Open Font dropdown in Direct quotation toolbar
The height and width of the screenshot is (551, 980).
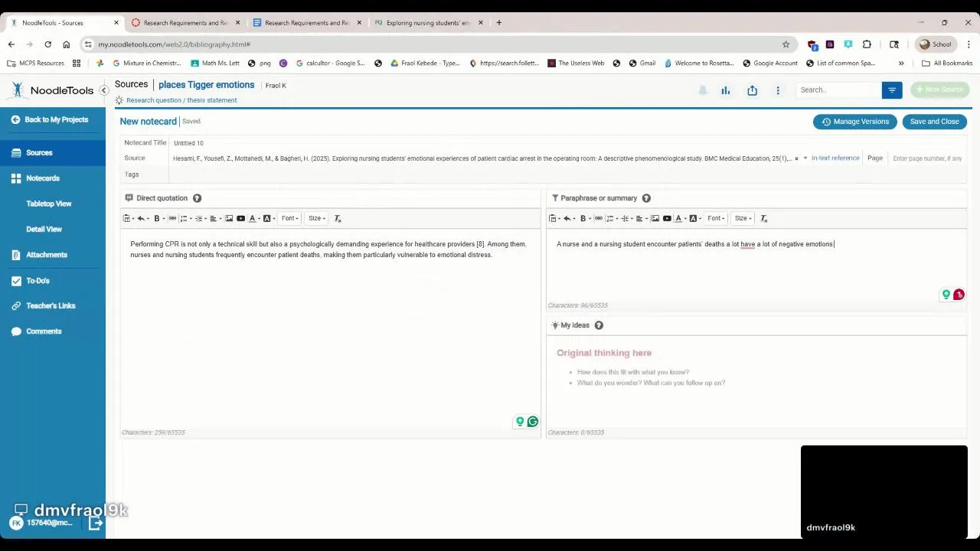click(289, 218)
